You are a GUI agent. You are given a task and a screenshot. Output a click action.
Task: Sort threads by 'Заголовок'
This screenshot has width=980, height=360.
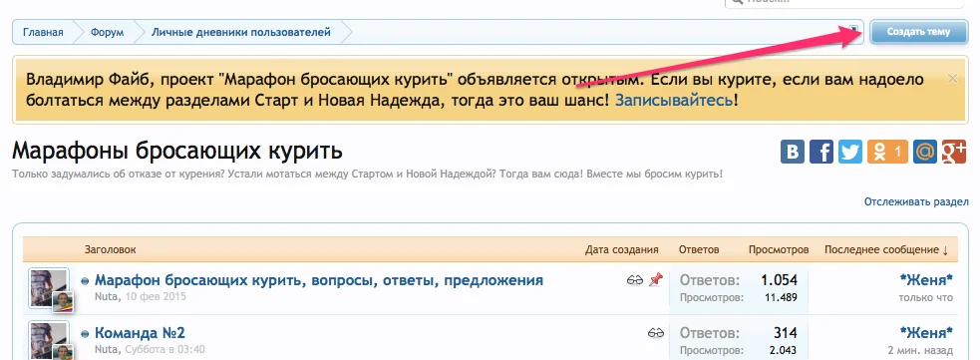coord(111,249)
